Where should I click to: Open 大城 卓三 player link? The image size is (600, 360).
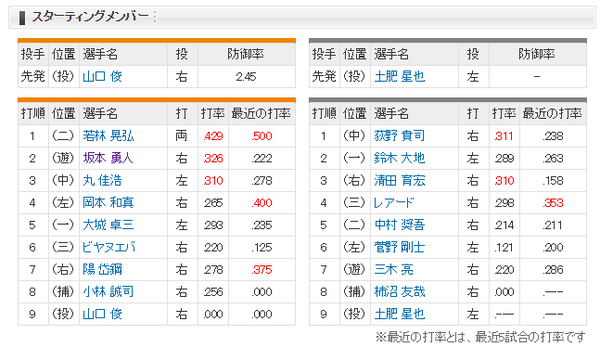(108, 225)
